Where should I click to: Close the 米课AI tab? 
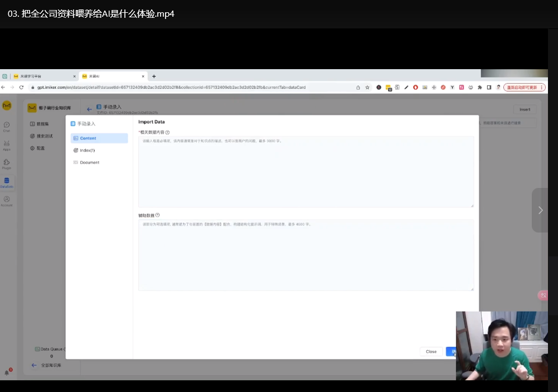pos(143,76)
